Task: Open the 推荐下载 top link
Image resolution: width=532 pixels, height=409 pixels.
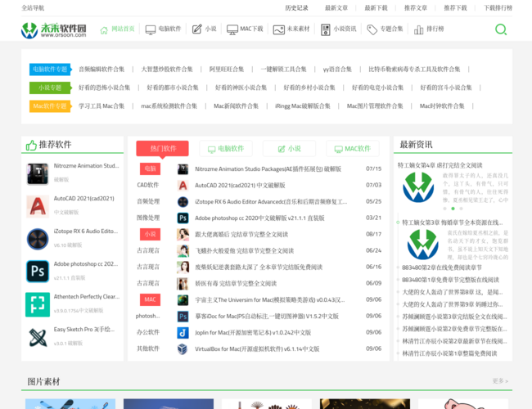Action: pos(455,8)
